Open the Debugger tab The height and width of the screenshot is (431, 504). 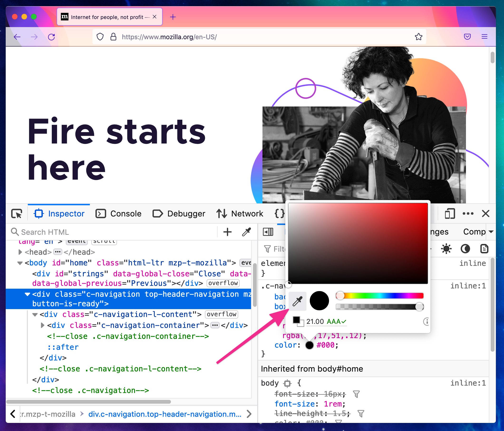click(x=179, y=214)
